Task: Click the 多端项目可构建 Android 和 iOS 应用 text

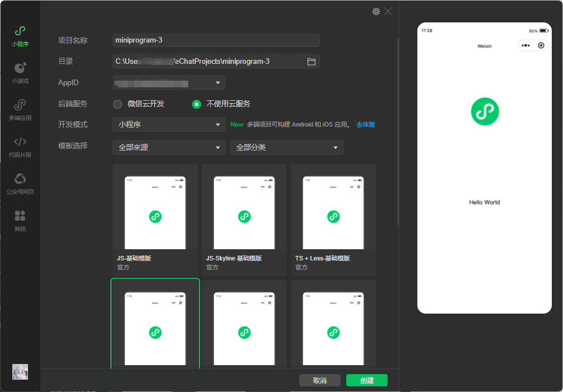Action: click(x=297, y=124)
